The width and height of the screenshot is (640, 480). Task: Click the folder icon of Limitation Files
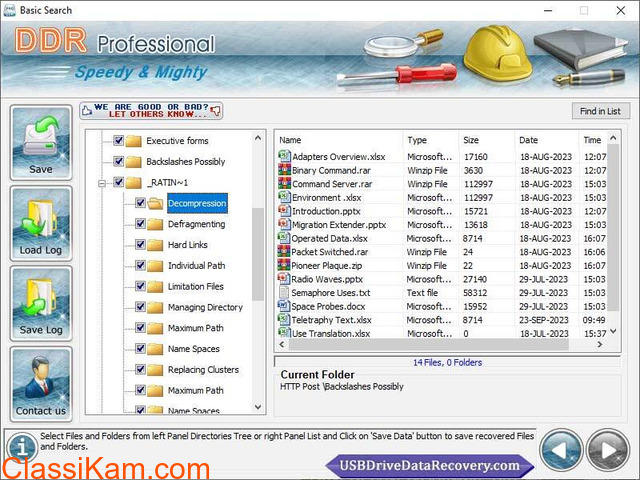155,287
